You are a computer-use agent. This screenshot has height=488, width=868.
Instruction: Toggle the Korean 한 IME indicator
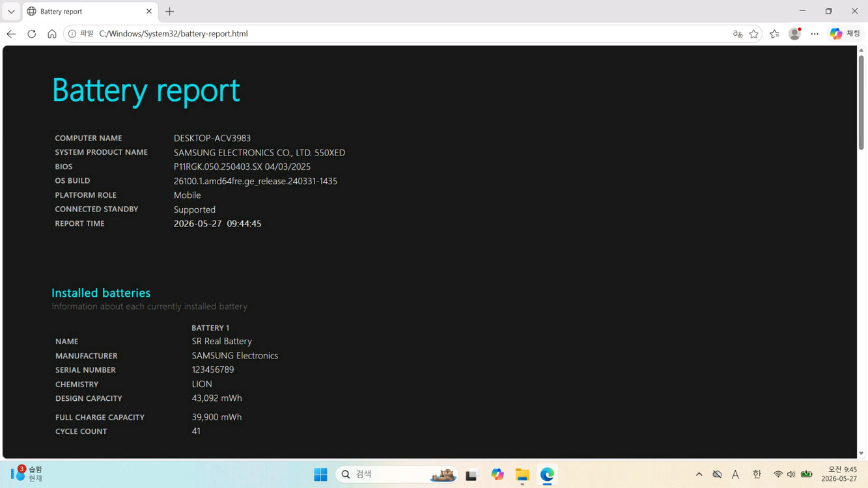pos(757,474)
